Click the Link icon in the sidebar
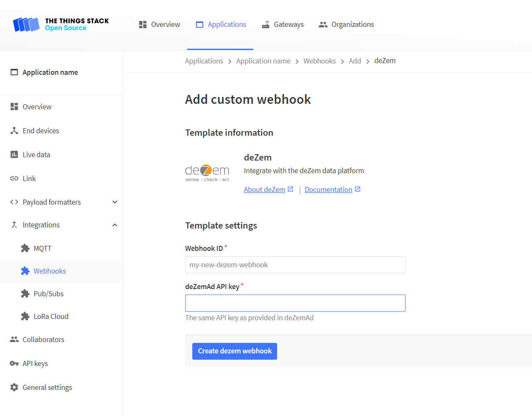 coord(14,178)
